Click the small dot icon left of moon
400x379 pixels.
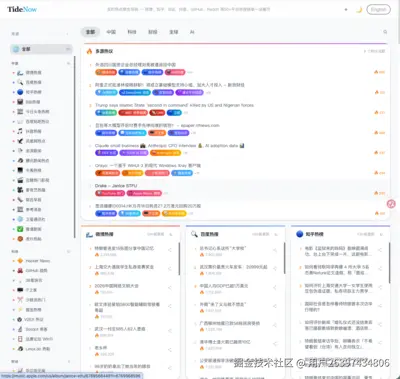click(x=346, y=9)
